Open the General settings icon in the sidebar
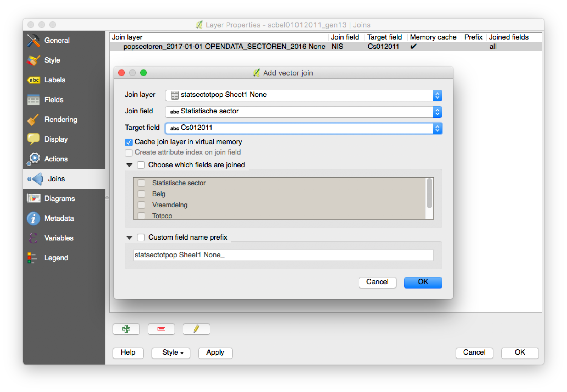Screen dimensions: 567x392 click(x=33, y=40)
